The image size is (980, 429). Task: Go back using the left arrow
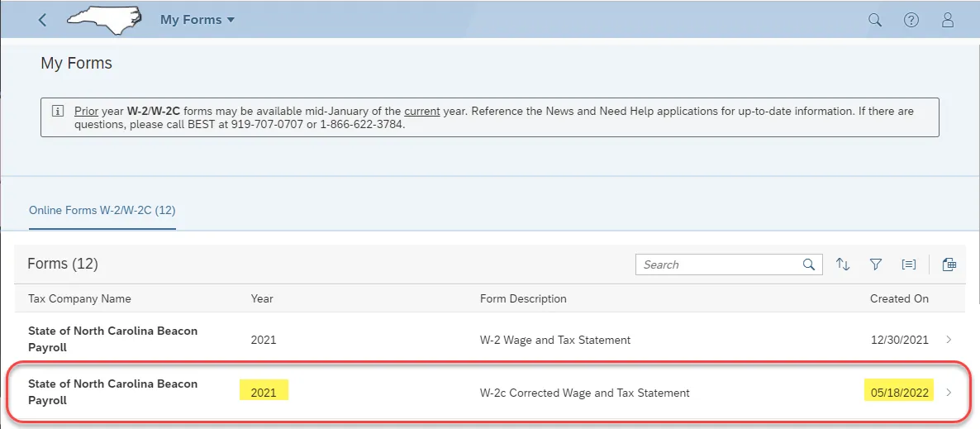pyautogui.click(x=42, y=20)
